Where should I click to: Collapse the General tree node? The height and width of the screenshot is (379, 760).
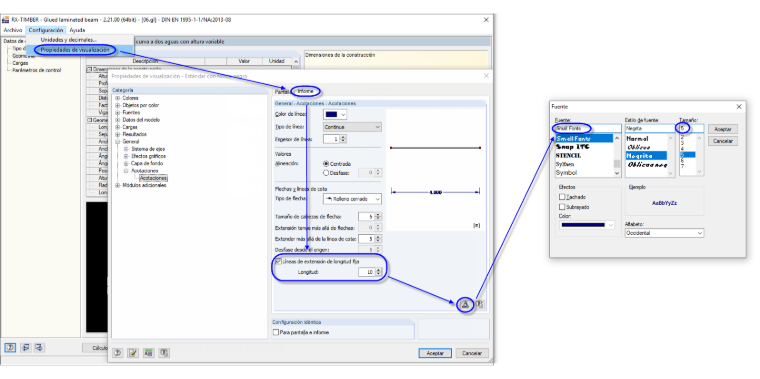point(117,142)
